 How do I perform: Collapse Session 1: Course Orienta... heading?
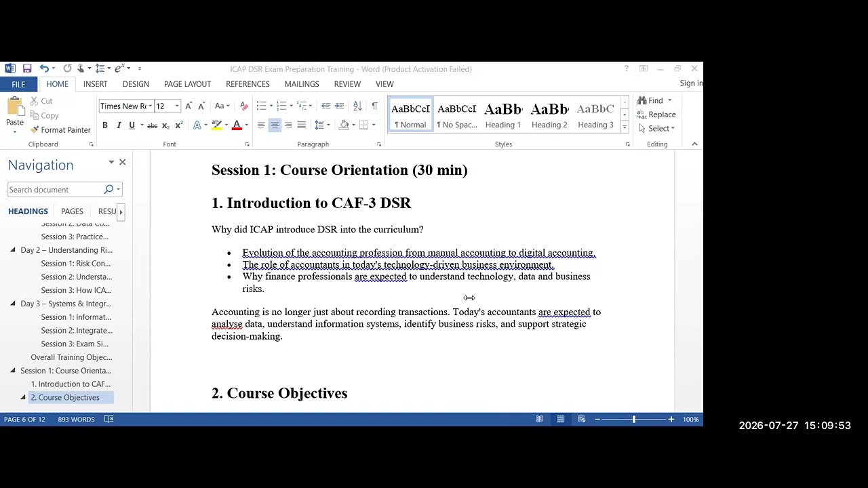tap(13, 371)
